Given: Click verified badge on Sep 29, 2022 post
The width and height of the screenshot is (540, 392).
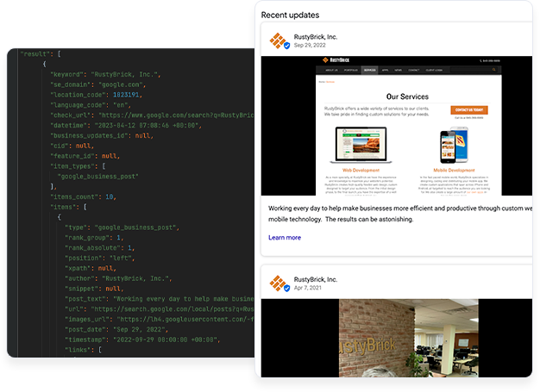Looking at the screenshot, I should [x=287, y=46].
